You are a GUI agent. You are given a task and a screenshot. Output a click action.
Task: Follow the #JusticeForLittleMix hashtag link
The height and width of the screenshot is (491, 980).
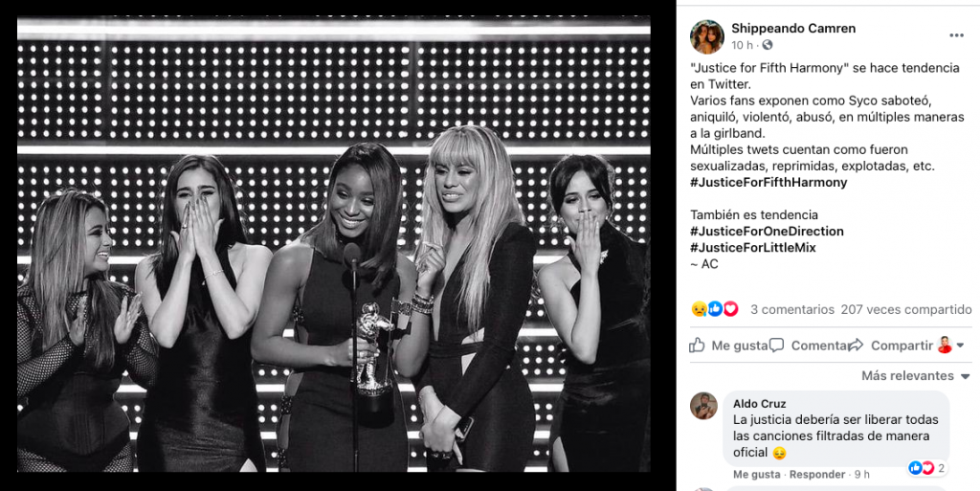pyautogui.click(x=752, y=247)
